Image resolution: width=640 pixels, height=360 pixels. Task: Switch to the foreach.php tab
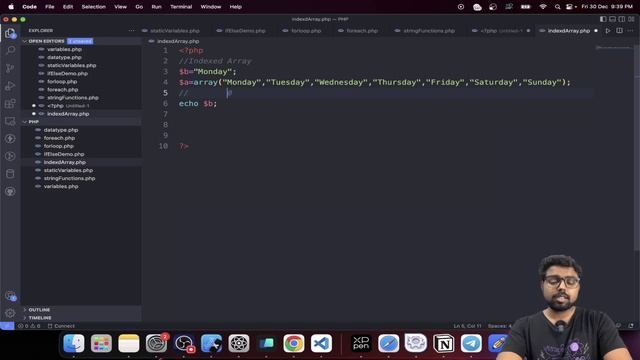362,31
